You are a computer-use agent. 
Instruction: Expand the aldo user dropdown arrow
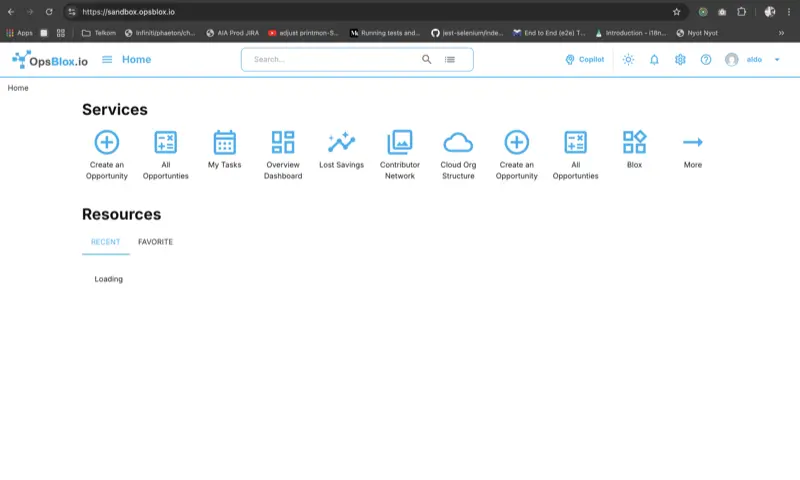pos(777,60)
